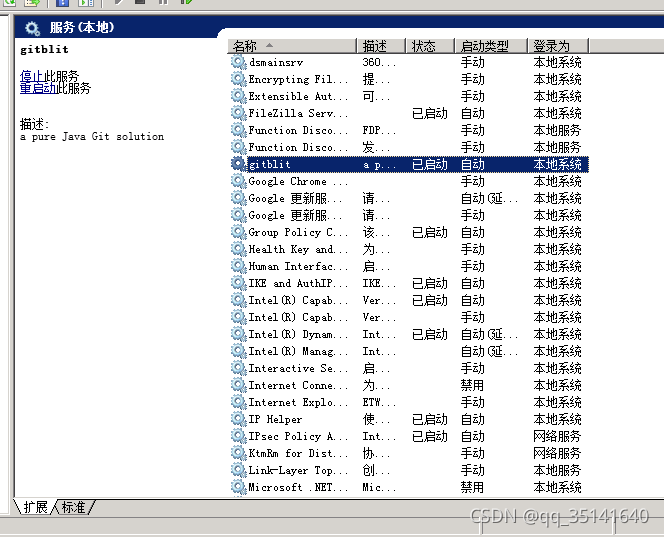This screenshot has height=537, width=664.
Task: Click the 停止 link to stop gitblit
Action: (32, 76)
